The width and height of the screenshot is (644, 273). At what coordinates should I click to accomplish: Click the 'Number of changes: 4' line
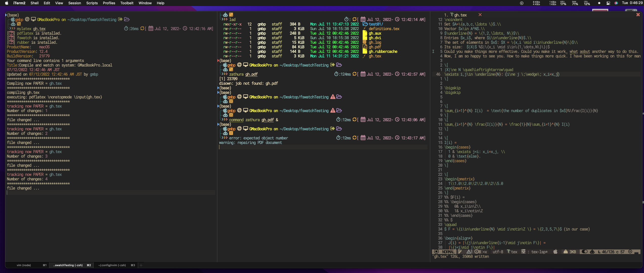(x=27, y=179)
